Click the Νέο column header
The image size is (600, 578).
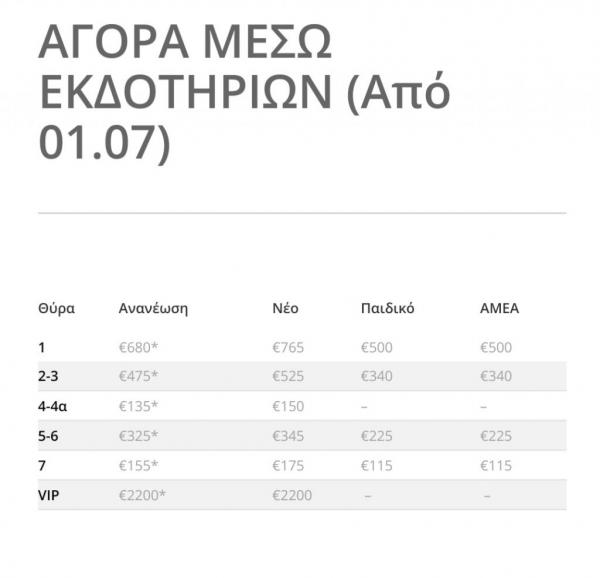tap(285, 308)
